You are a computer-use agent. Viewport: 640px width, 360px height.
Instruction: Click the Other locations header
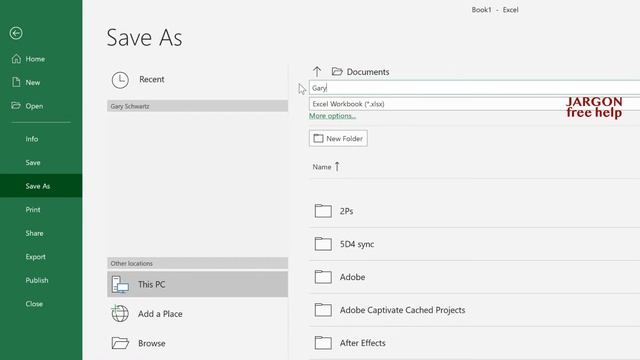coord(197,263)
